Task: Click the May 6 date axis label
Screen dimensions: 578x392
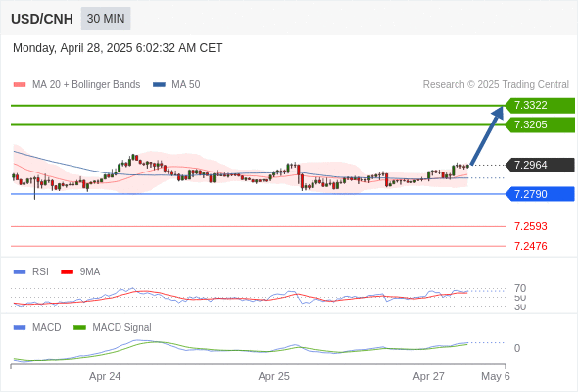Action: [496, 376]
